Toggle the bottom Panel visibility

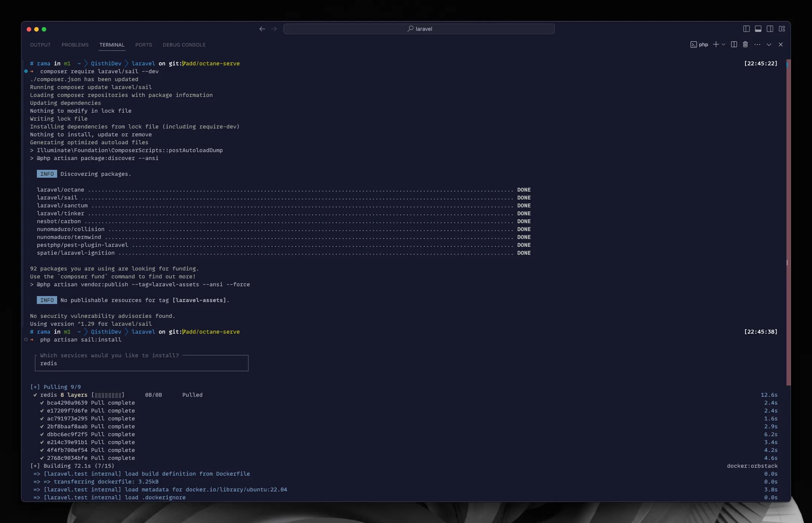758,29
